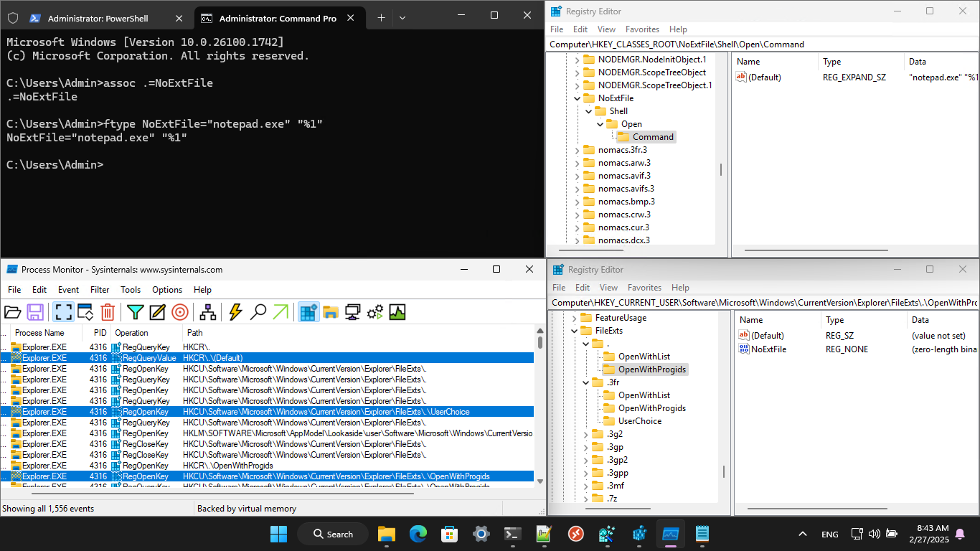
Task: Click the trash can Clear events icon
Action: click(x=108, y=312)
